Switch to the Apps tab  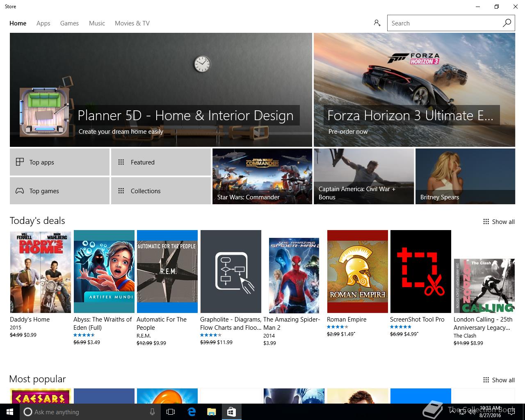(43, 23)
